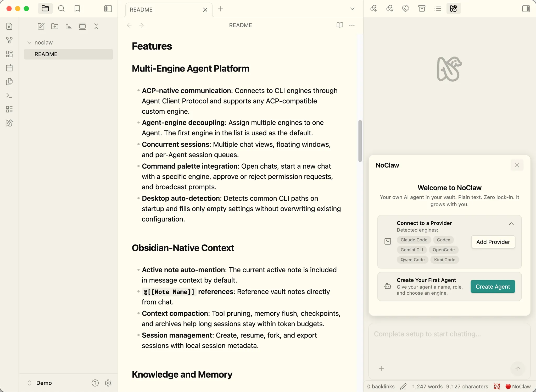Click the 1,247 words status entry

[x=427, y=387]
